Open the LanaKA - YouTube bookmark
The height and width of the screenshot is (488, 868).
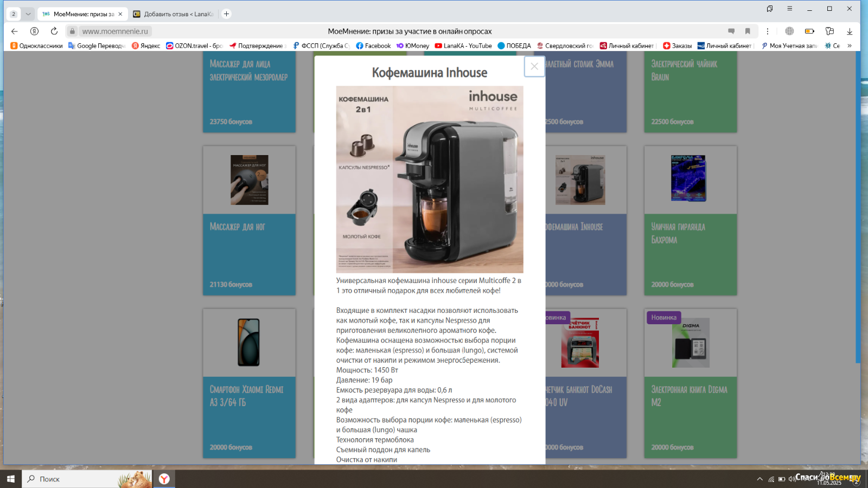click(463, 46)
